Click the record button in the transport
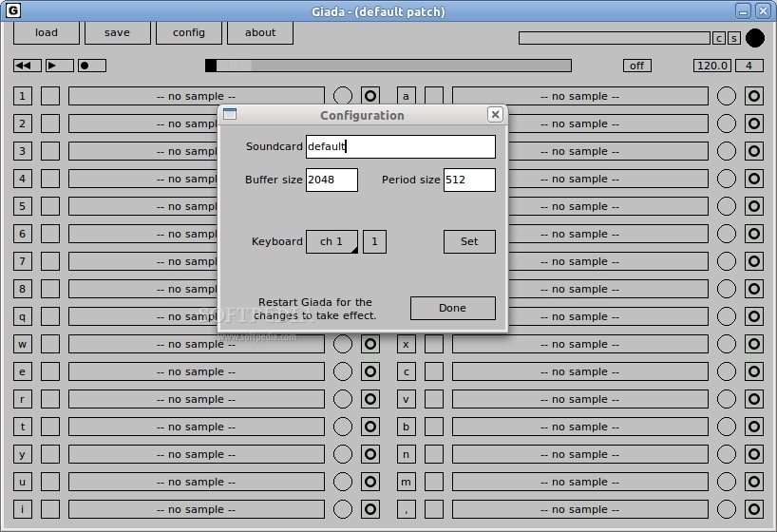777x532 pixels. [x=92, y=66]
